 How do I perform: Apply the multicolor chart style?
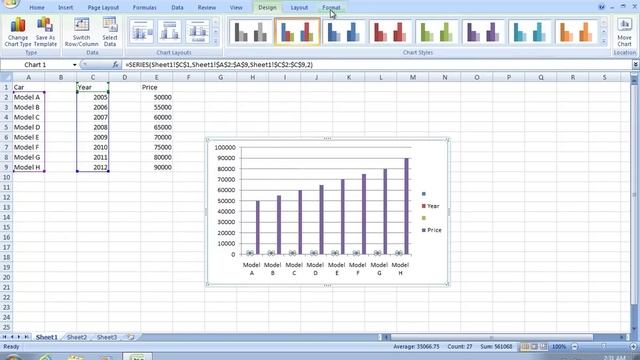pyautogui.click(x=297, y=32)
